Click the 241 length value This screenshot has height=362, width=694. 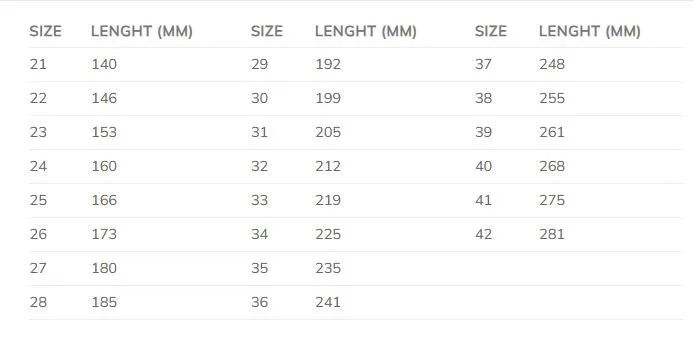tap(328, 302)
